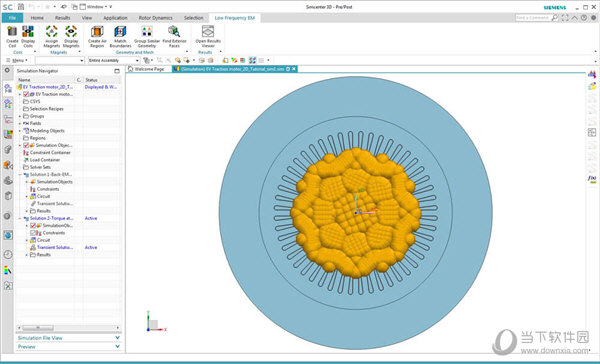The image size is (600, 364).
Task: Click Find Exterior Faces tool
Action: point(174,37)
